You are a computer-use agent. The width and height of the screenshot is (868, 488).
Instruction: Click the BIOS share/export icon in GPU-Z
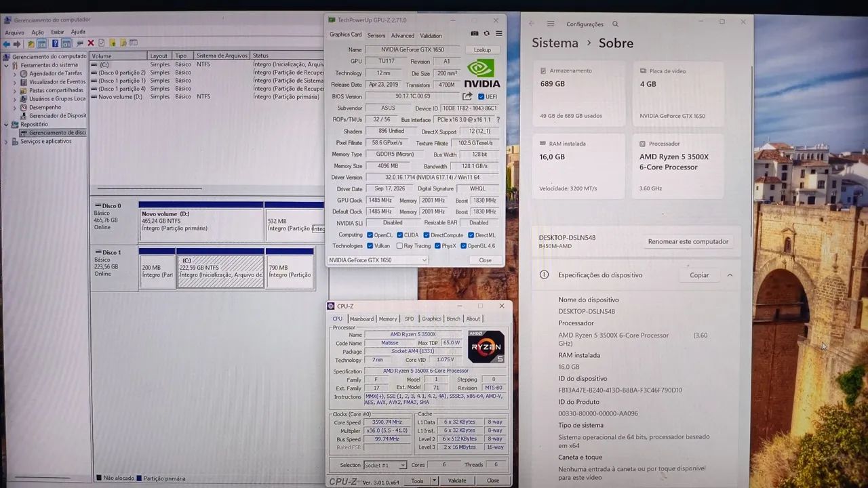point(467,96)
